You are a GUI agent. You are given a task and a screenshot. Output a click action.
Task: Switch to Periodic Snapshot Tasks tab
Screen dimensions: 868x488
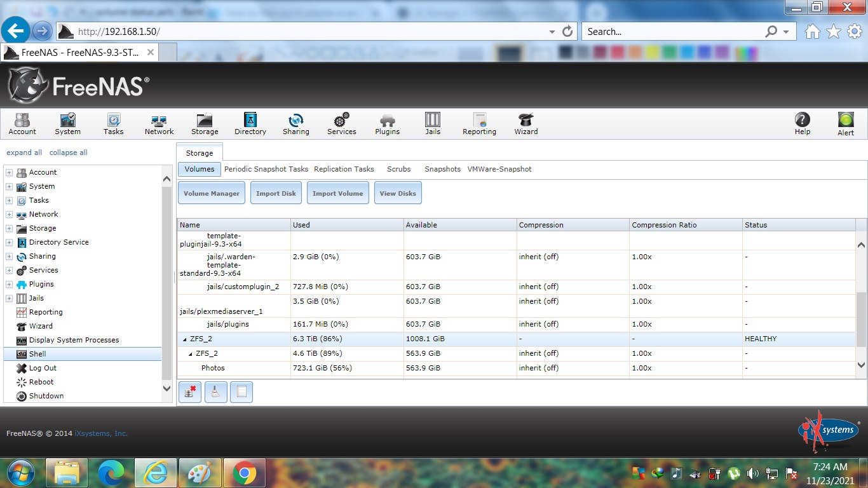[x=266, y=169]
